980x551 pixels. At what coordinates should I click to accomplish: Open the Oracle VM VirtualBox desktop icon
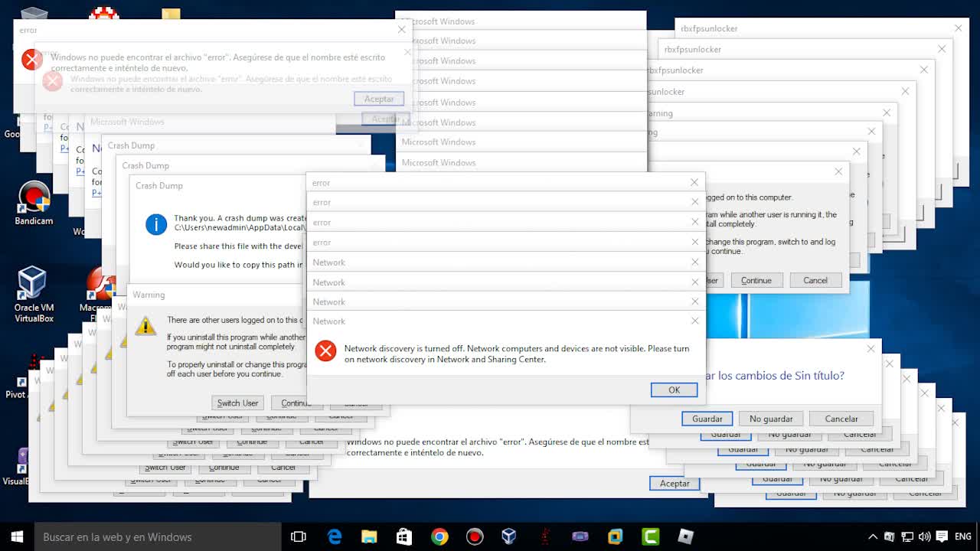coord(34,295)
